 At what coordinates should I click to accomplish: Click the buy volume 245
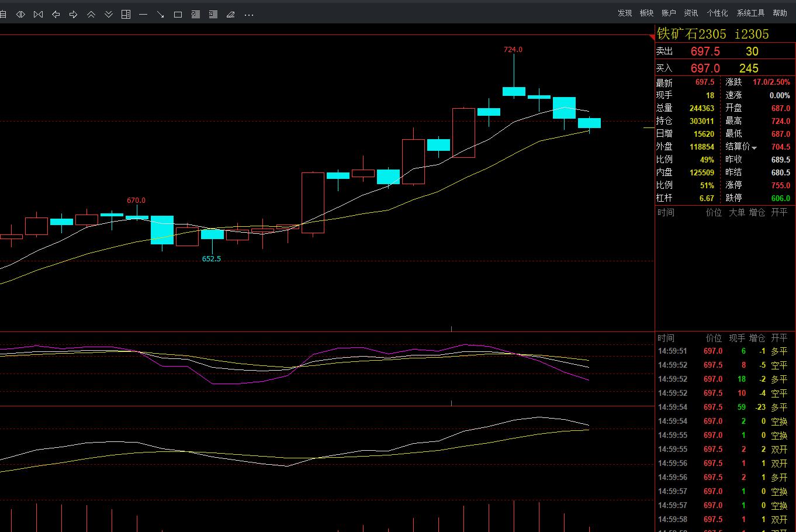pyautogui.click(x=749, y=68)
